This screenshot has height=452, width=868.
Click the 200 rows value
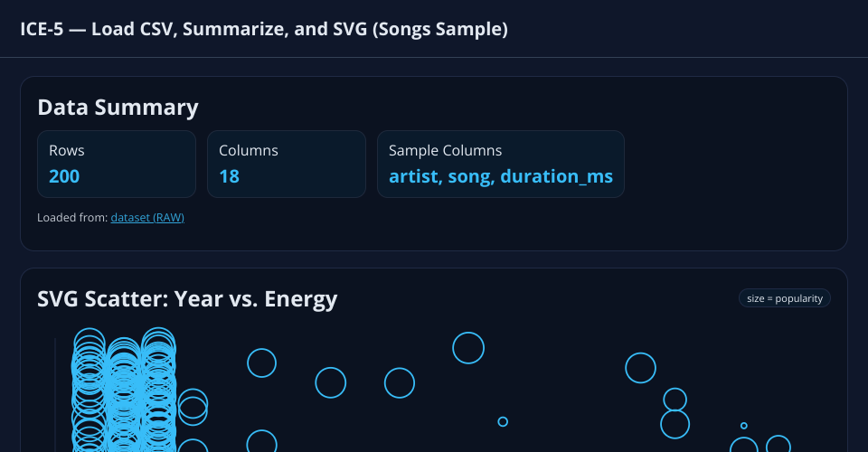[64, 176]
